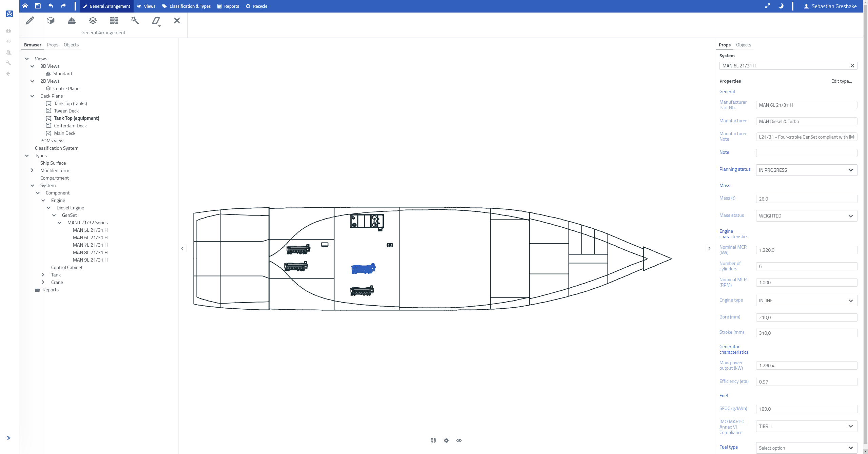Viewport: 868px width, 454px height.
Task: Click the sailboat ship icon
Action: click(x=72, y=21)
